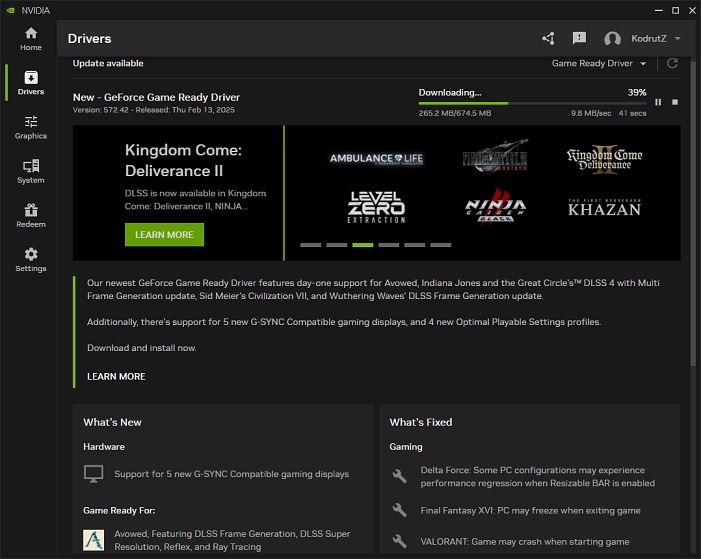
Task: Click the Level Zero Extraction logo
Action: [376, 206]
